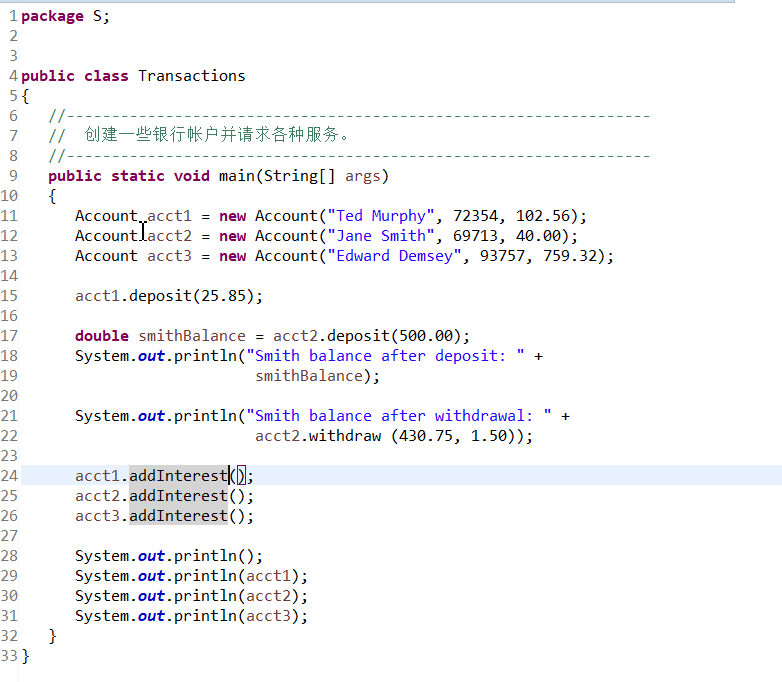
Task: Click the 'void' keyword on line 9
Action: point(192,176)
